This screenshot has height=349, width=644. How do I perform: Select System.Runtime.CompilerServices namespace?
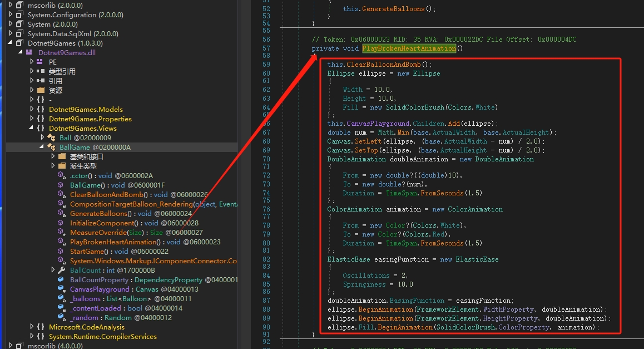coord(103,336)
